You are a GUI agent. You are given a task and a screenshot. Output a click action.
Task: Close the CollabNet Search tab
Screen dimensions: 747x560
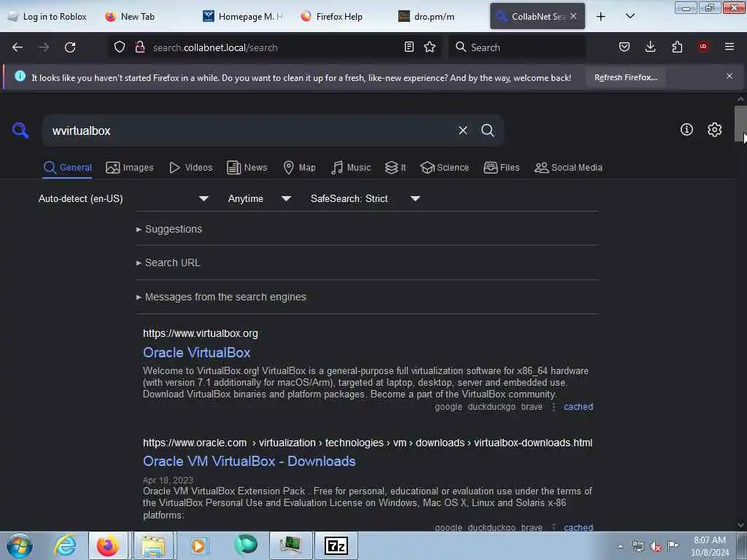(573, 16)
